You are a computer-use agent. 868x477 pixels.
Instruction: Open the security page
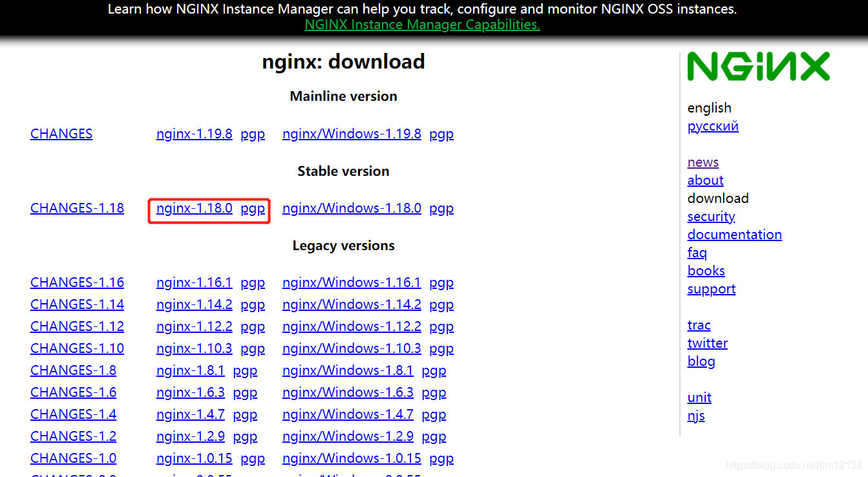tap(711, 217)
